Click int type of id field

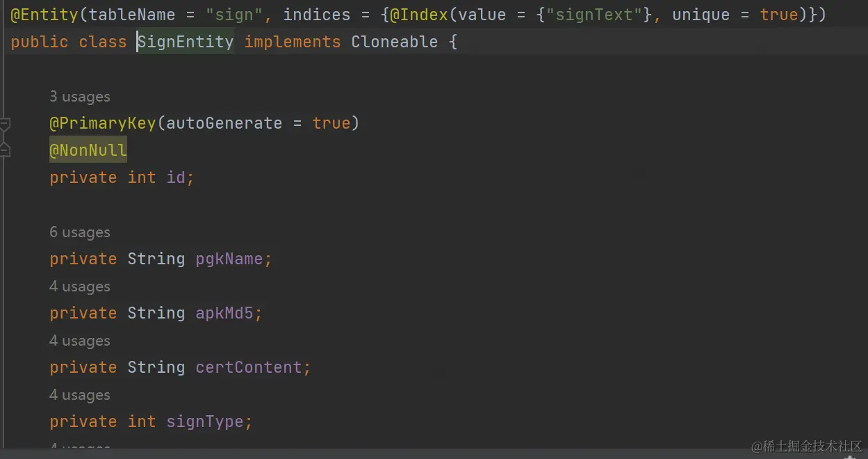pyautogui.click(x=142, y=177)
